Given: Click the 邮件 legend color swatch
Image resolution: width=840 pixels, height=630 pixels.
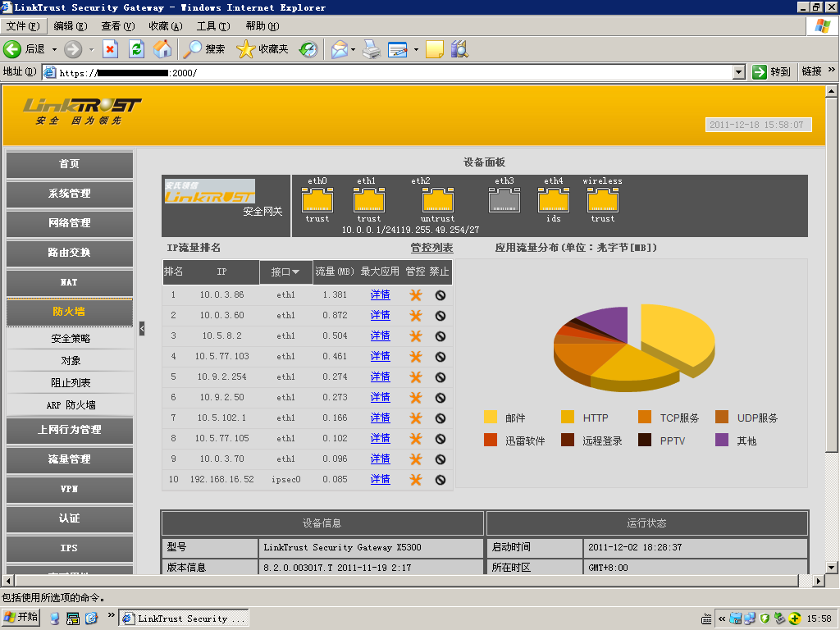Looking at the screenshot, I should (x=491, y=418).
